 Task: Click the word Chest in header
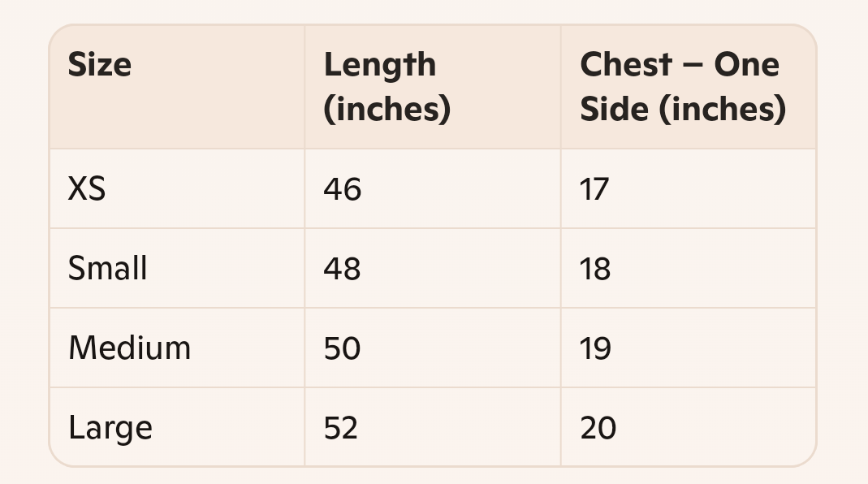tap(626, 64)
